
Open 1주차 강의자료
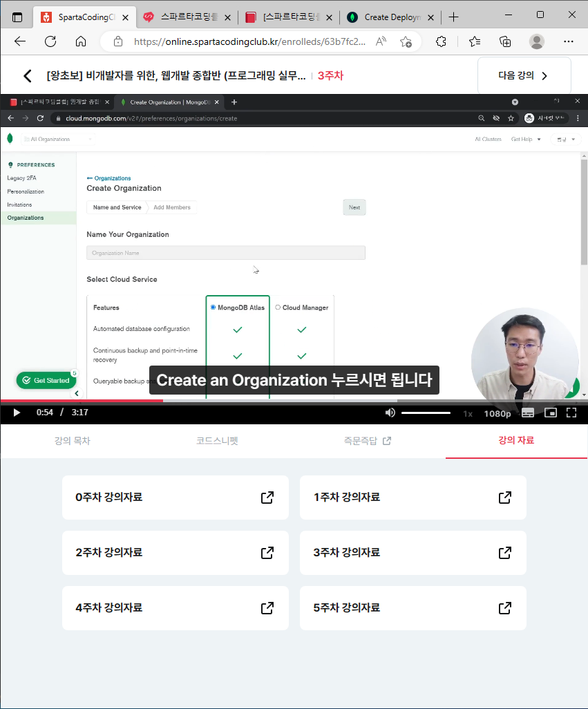[413, 498]
